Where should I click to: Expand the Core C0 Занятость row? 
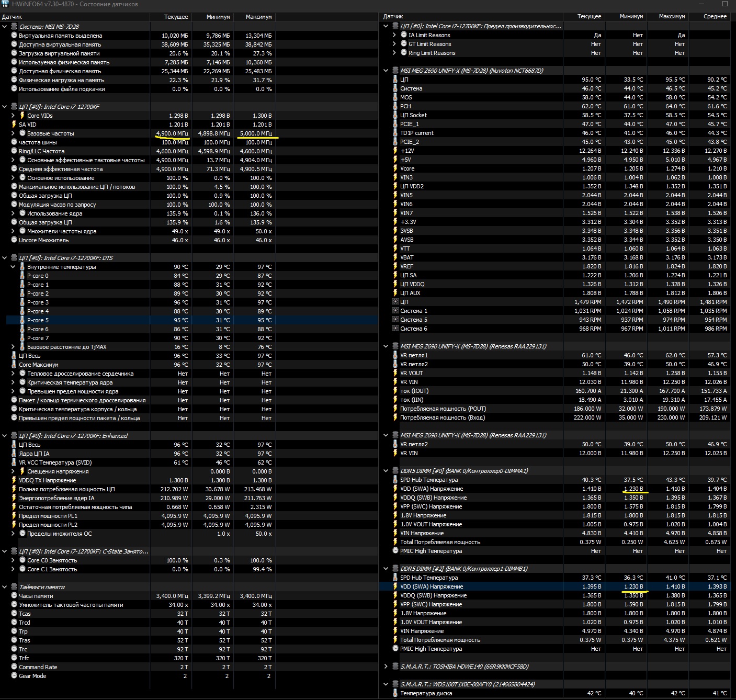coord(13,560)
